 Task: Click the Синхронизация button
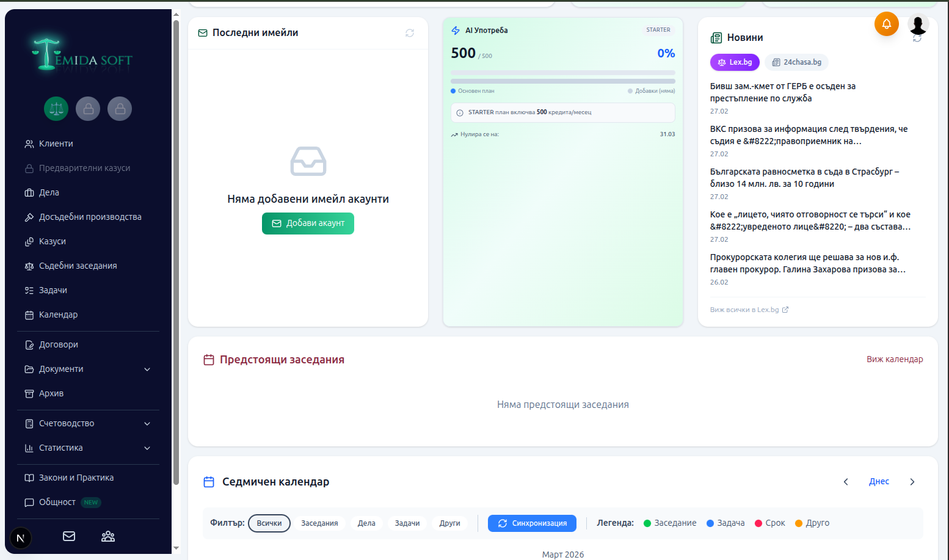coord(532,523)
